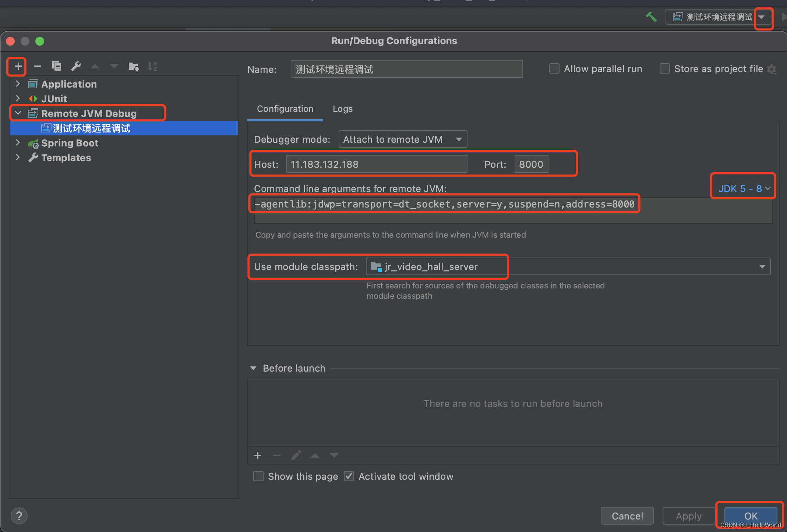Screen dimensions: 787x532
Task: Click the Create New Folder icon
Action: (133, 67)
